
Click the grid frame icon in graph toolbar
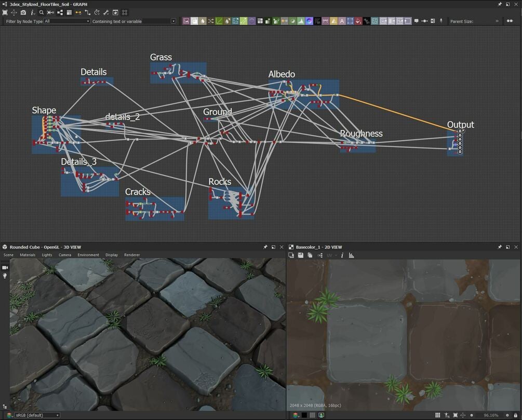[x=125, y=12]
